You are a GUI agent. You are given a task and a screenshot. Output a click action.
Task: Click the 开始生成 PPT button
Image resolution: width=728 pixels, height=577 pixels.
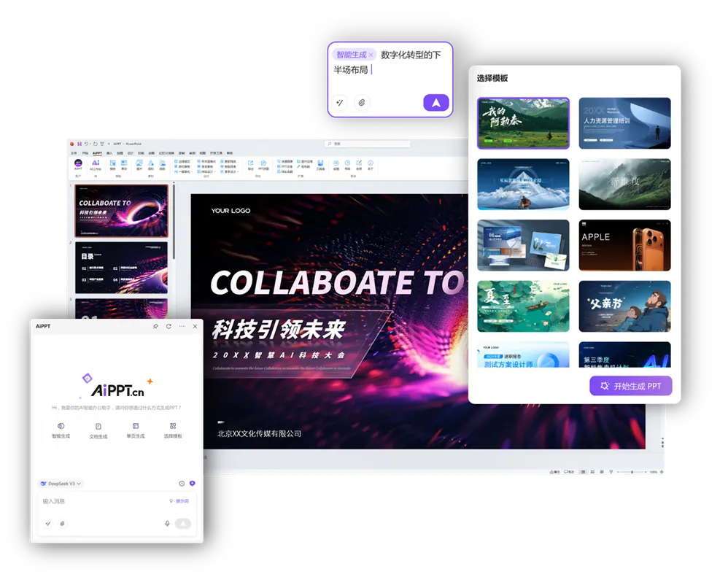tap(630, 386)
